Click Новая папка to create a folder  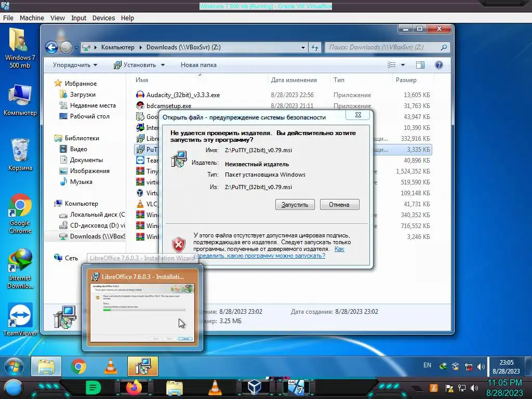click(198, 65)
